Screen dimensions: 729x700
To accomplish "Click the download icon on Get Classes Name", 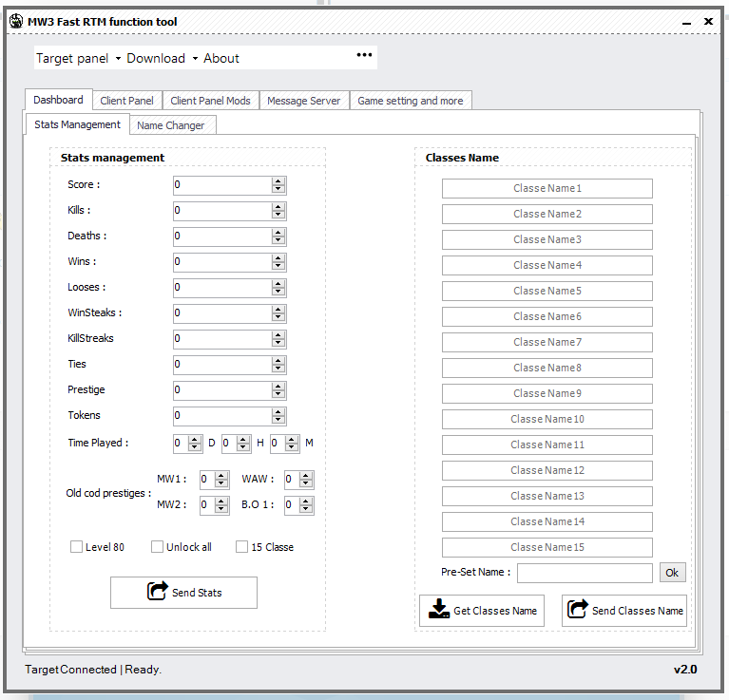I will point(439,609).
